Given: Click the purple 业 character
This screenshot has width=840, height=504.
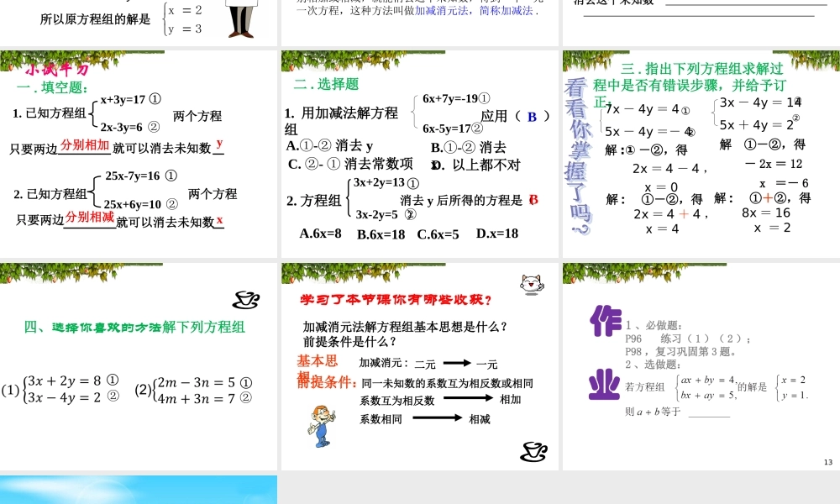Looking at the screenshot, I should (x=604, y=385).
